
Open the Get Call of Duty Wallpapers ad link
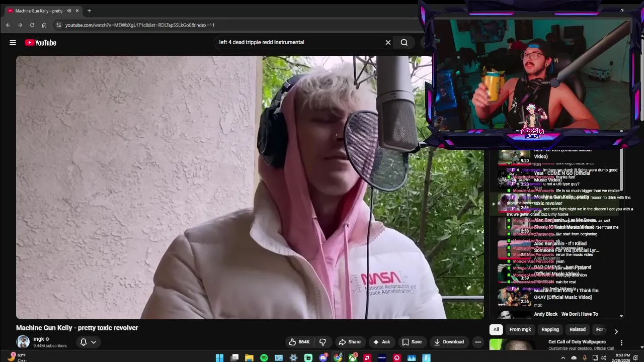[577, 342]
